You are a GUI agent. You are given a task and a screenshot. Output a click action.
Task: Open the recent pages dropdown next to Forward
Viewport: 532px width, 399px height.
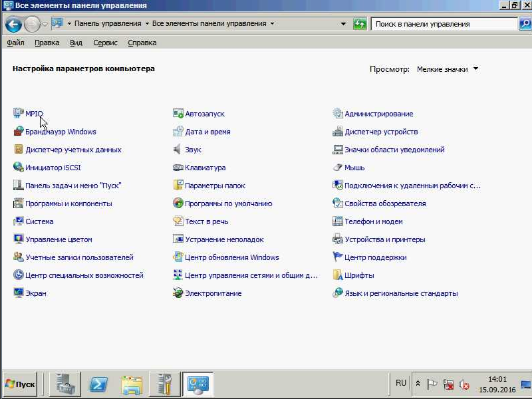tap(45, 24)
